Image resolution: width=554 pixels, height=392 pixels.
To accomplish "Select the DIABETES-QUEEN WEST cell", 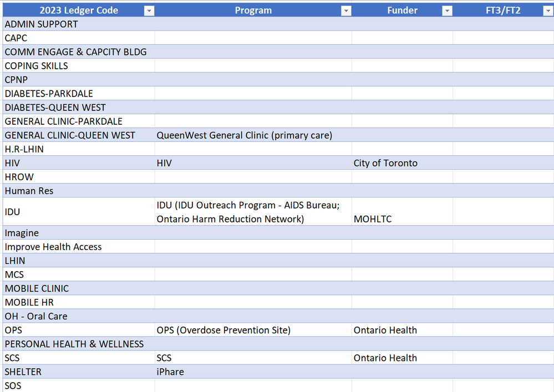I will (x=79, y=108).
